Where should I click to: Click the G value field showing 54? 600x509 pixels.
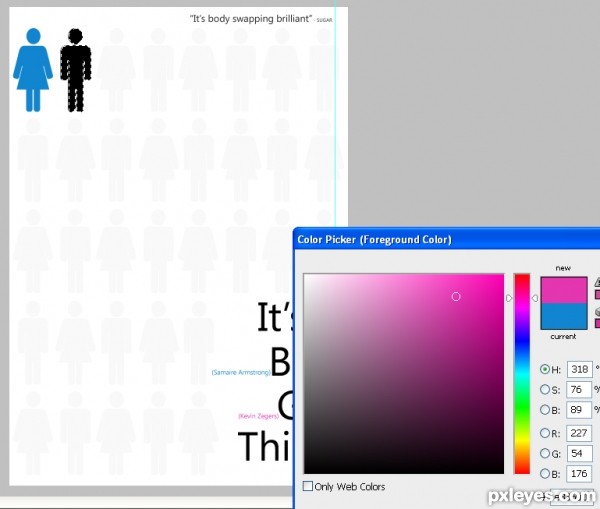[x=579, y=454]
